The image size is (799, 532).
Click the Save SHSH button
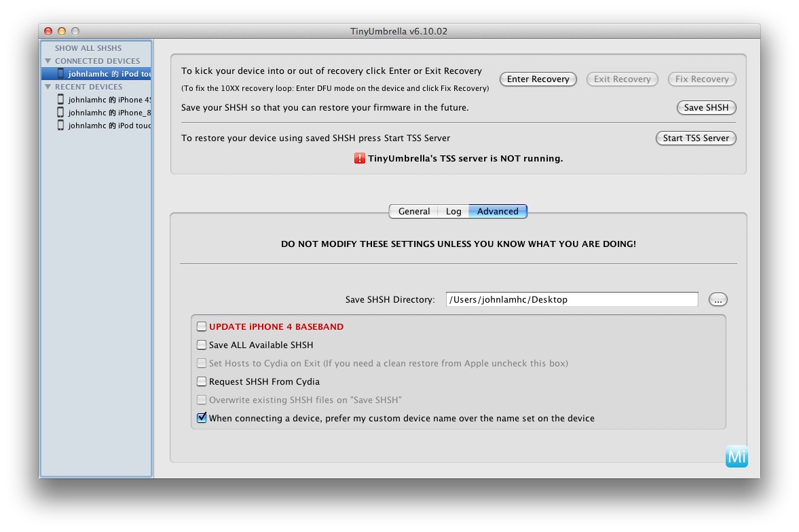(x=706, y=107)
